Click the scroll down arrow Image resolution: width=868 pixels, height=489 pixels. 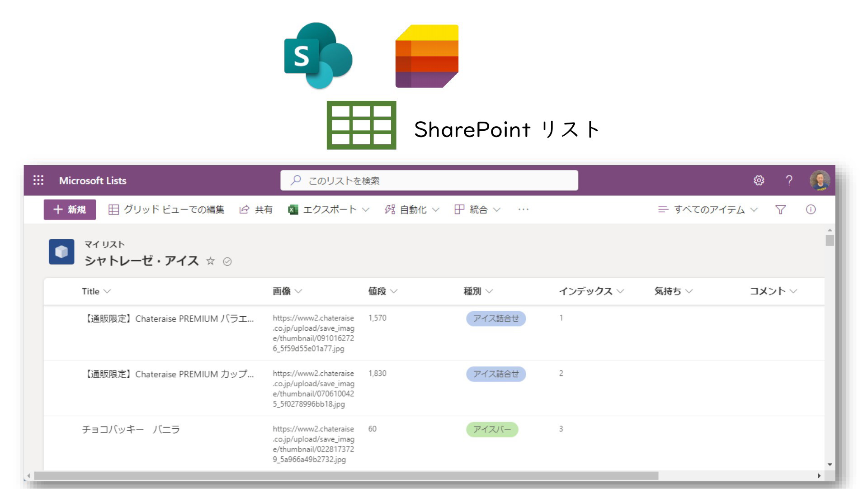(830, 465)
